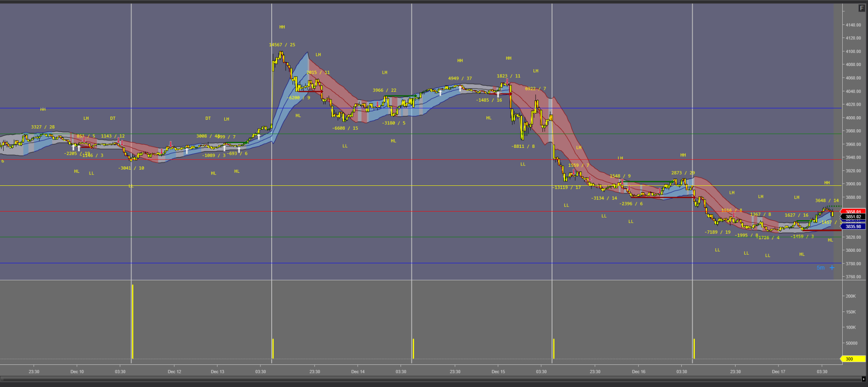Click the swing label -6608 / 15
868x387 pixels.
click(345, 128)
